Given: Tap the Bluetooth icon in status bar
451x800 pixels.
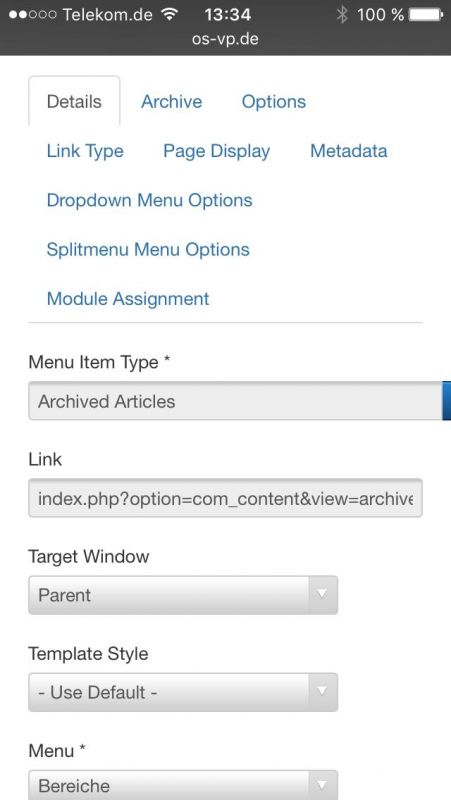Looking at the screenshot, I should point(342,15).
